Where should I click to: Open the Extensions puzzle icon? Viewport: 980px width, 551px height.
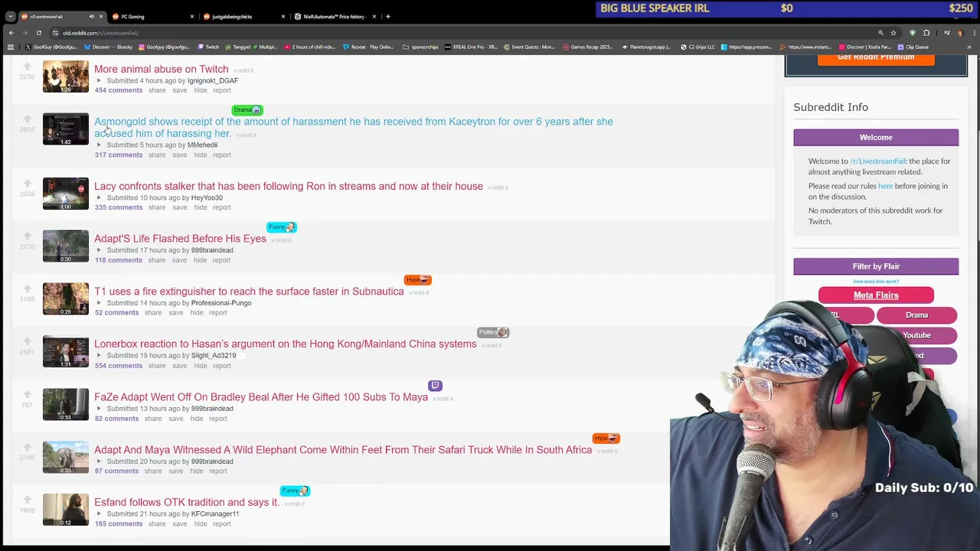(926, 33)
